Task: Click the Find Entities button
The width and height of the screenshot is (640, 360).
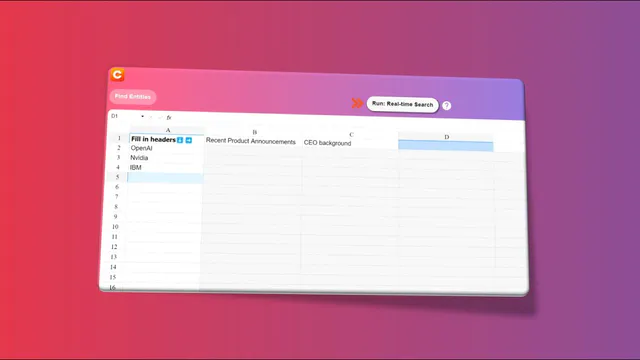Action: point(133,97)
